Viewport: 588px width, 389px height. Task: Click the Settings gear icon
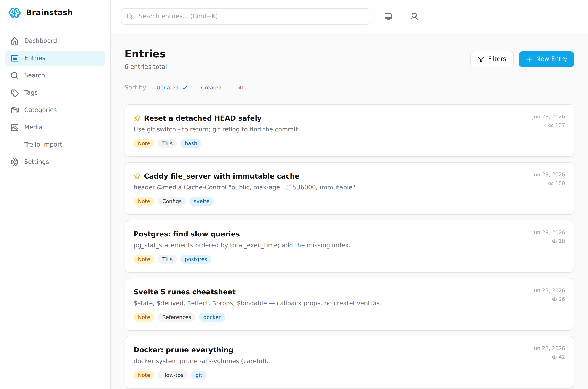click(15, 162)
